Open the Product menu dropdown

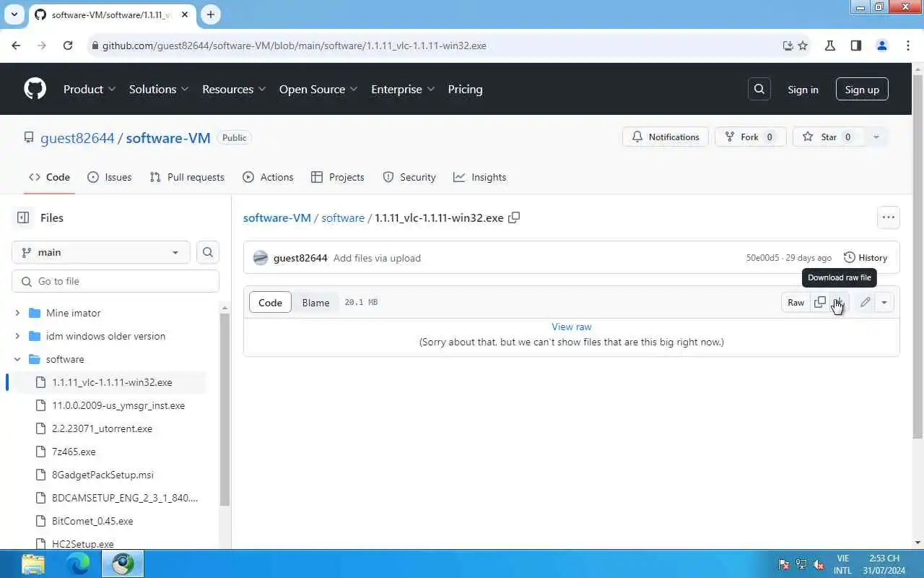[90, 89]
